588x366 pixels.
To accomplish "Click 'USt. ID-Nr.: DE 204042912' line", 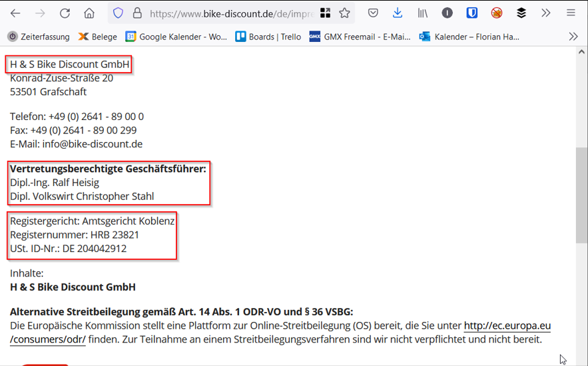I will click(68, 249).
